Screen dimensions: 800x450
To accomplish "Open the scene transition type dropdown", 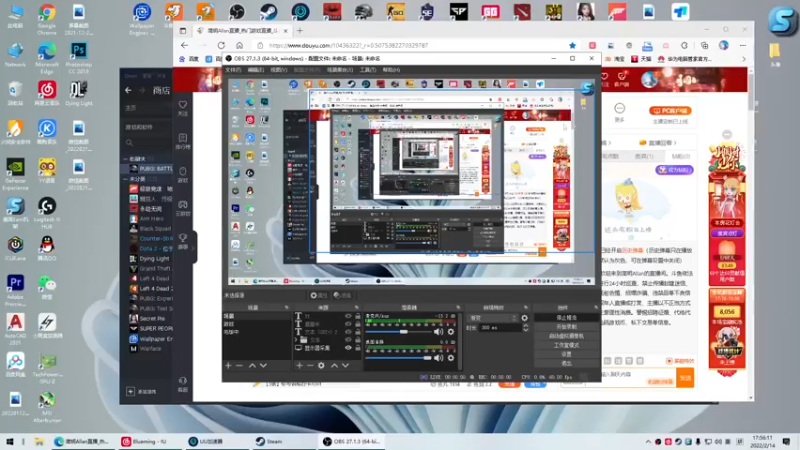I will pyautogui.click(x=492, y=318).
